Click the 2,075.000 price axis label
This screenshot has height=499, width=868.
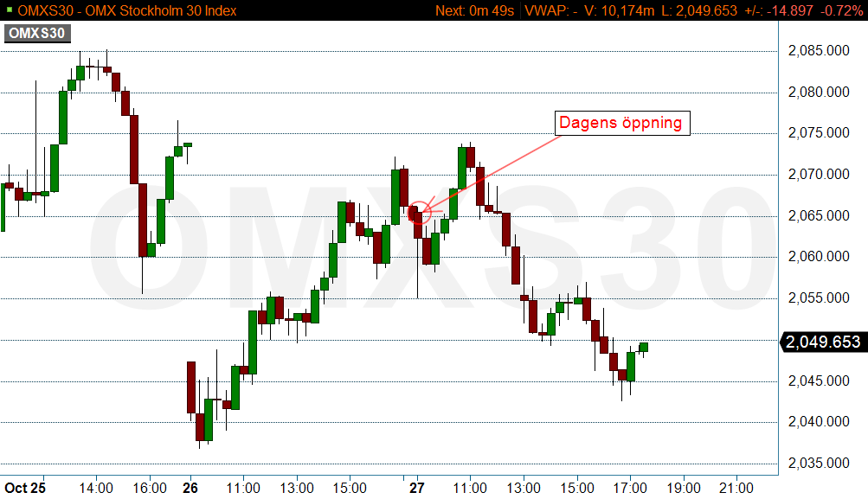coord(819,133)
